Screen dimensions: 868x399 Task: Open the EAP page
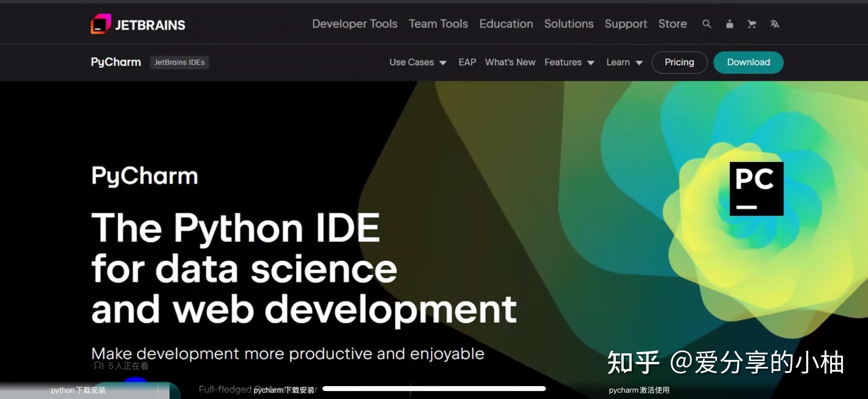pyautogui.click(x=467, y=62)
